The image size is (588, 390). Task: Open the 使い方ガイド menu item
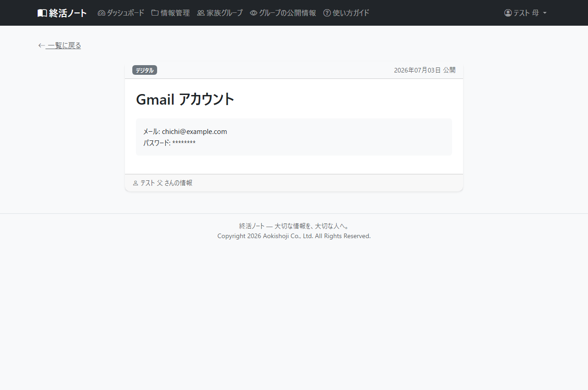coord(346,13)
